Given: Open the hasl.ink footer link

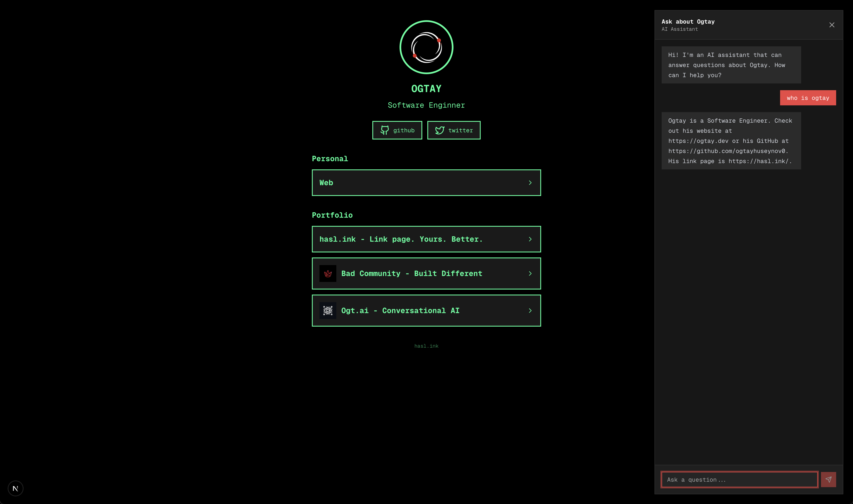Looking at the screenshot, I should (426, 346).
